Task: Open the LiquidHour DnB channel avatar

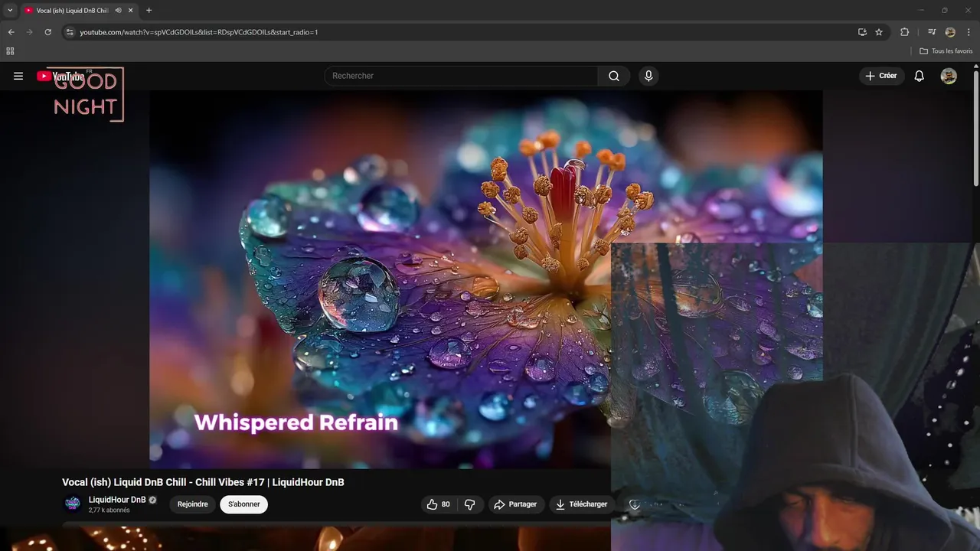Action: click(73, 504)
